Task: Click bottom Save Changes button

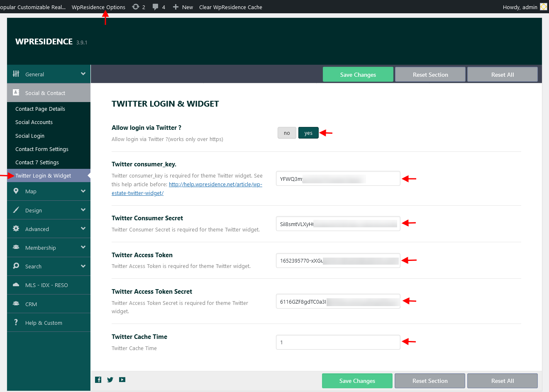Action: point(357,381)
